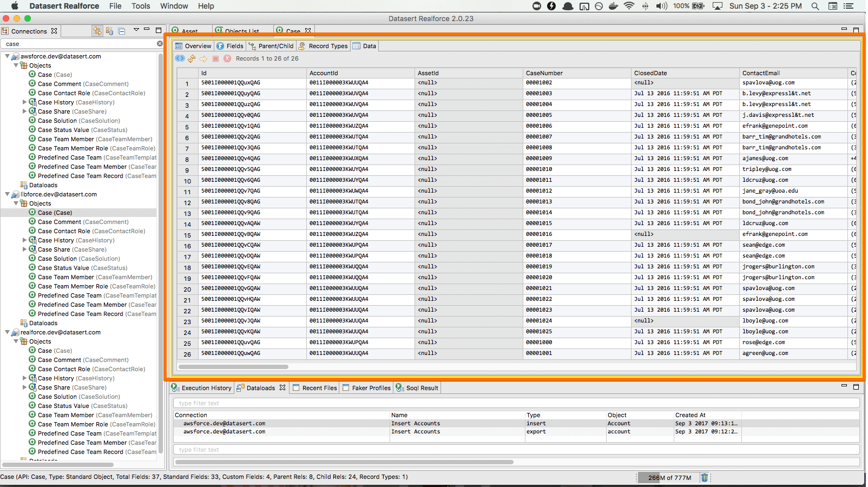
Task: Sort by the AccountId column header
Action: (x=360, y=73)
